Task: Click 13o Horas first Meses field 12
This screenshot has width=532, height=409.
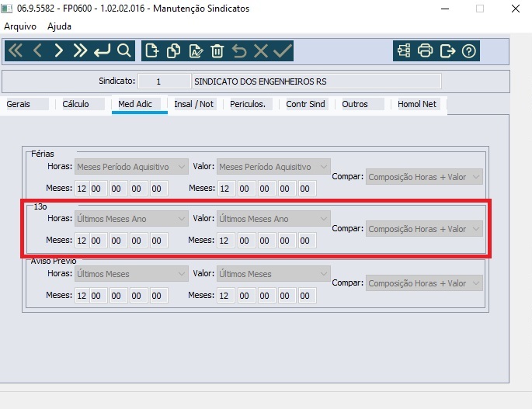Action: (x=82, y=241)
